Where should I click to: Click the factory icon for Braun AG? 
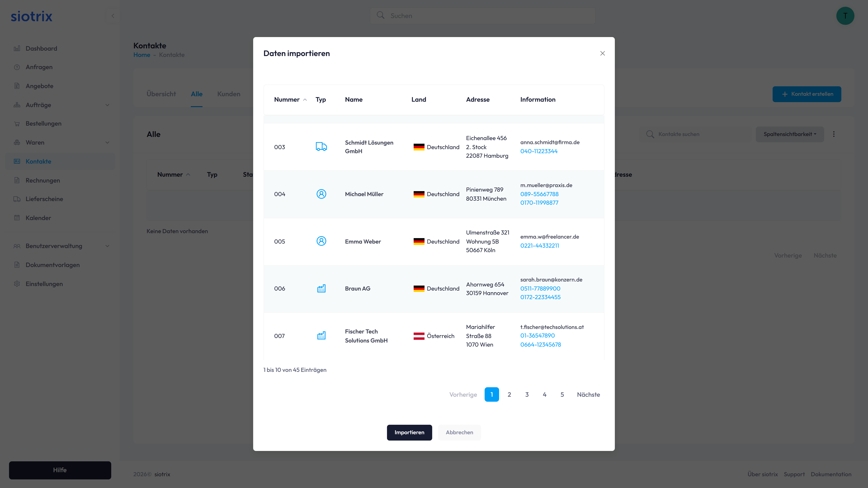click(x=321, y=288)
